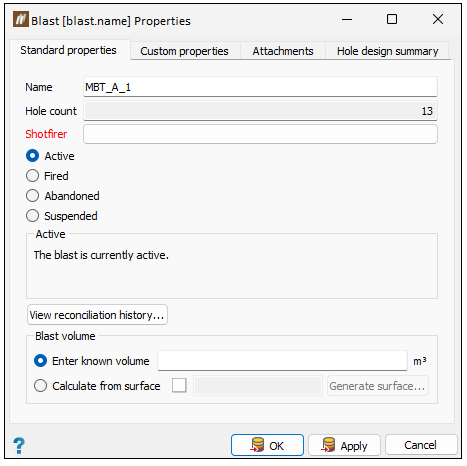The width and height of the screenshot is (467, 466).
Task: Select the Fired radio button
Action: click(x=32, y=176)
